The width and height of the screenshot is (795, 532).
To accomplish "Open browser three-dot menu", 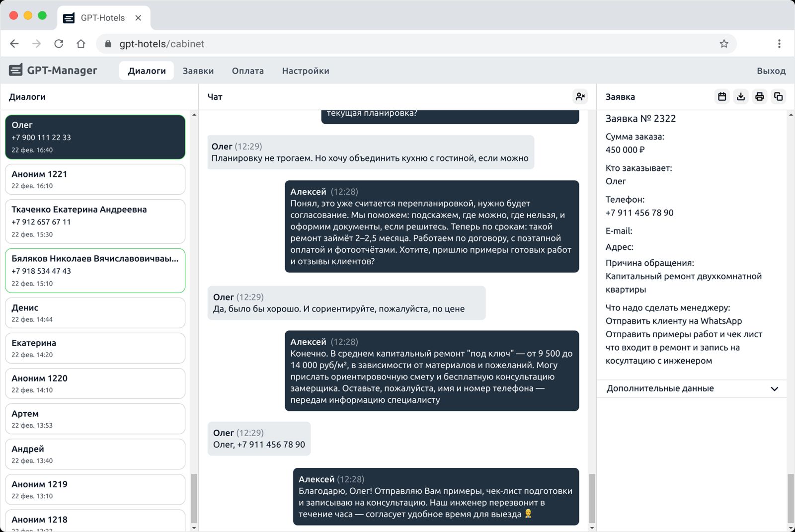I will click(x=779, y=44).
